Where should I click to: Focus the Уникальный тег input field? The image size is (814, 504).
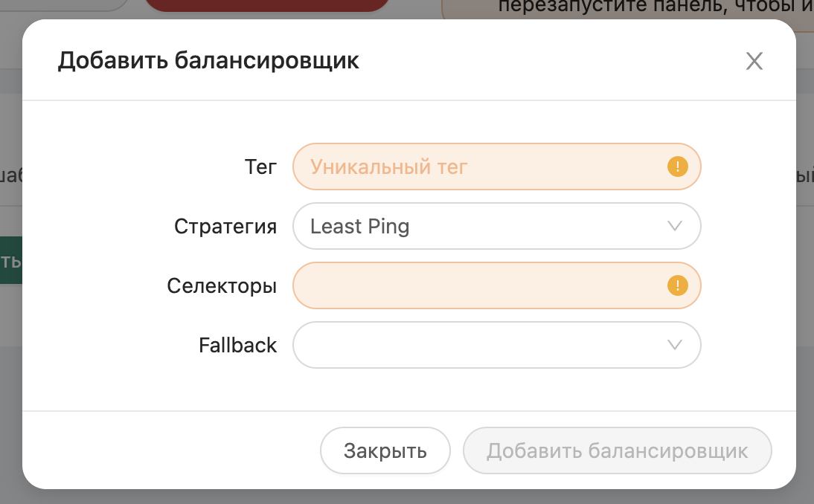pos(497,167)
